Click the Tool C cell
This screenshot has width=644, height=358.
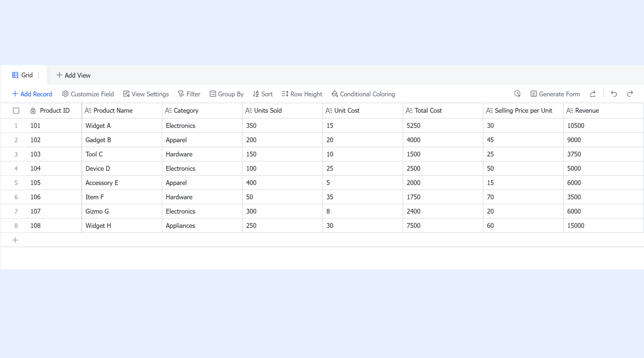(x=122, y=154)
